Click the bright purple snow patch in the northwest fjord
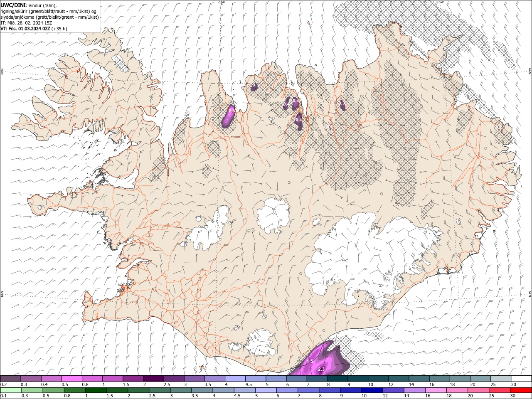 point(228,116)
